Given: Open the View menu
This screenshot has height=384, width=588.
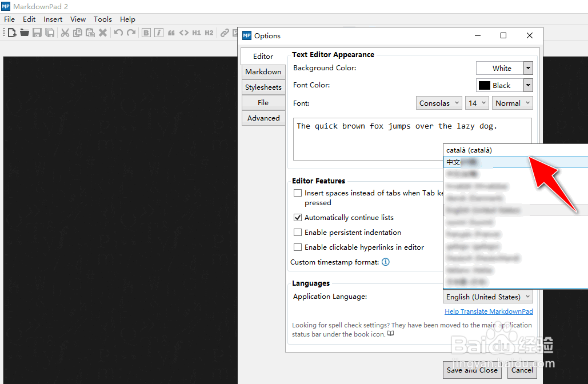Looking at the screenshot, I should tap(78, 19).
